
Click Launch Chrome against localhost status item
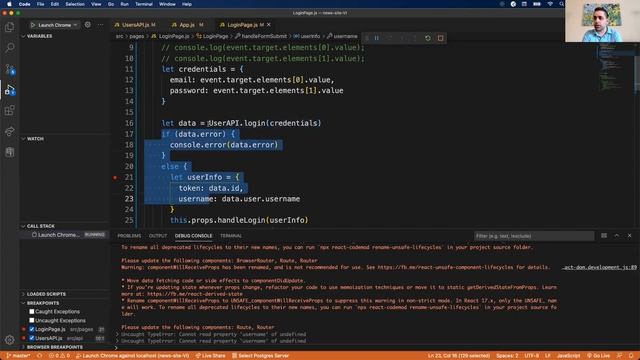(x=133, y=356)
